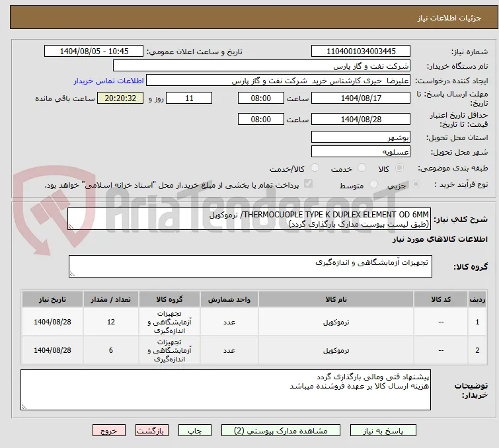Click the کد کالا column header

[441, 299]
